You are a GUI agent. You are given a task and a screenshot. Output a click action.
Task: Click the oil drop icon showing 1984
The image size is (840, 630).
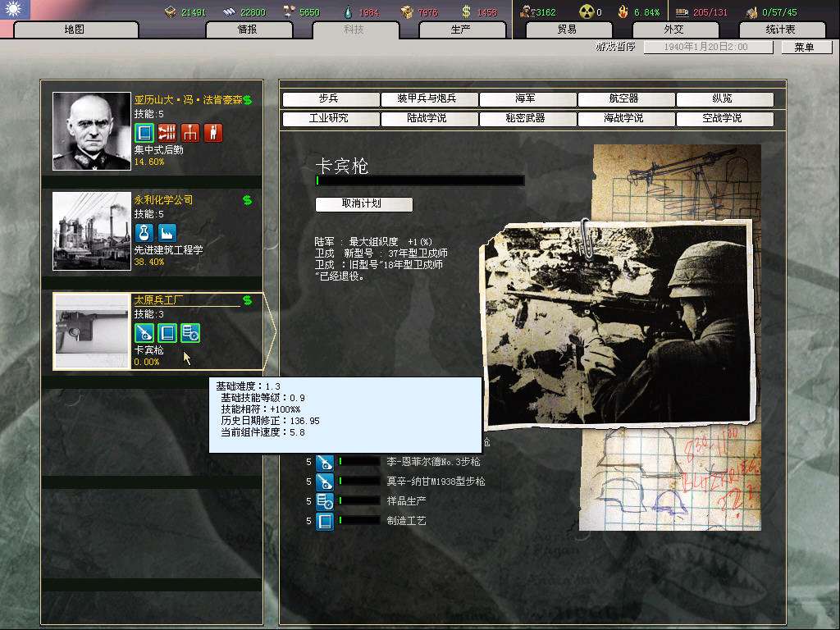tap(349, 11)
